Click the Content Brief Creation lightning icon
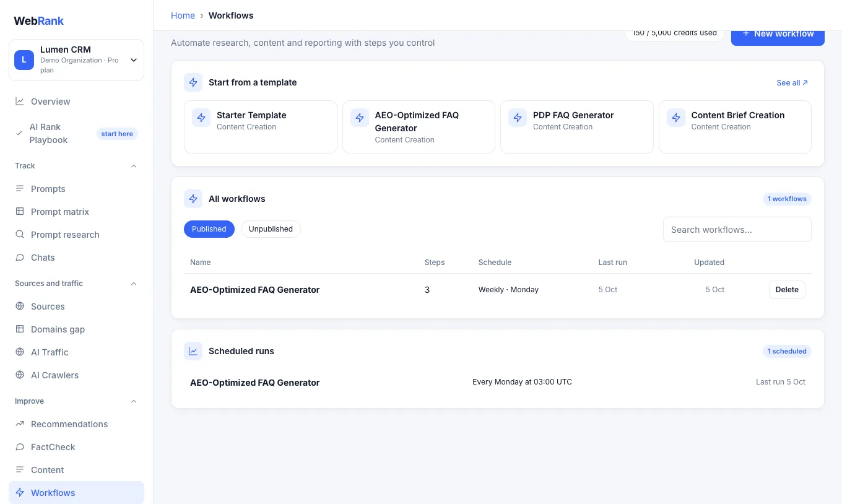The width and height of the screenshot is (842, 504). tap(676, 118)
